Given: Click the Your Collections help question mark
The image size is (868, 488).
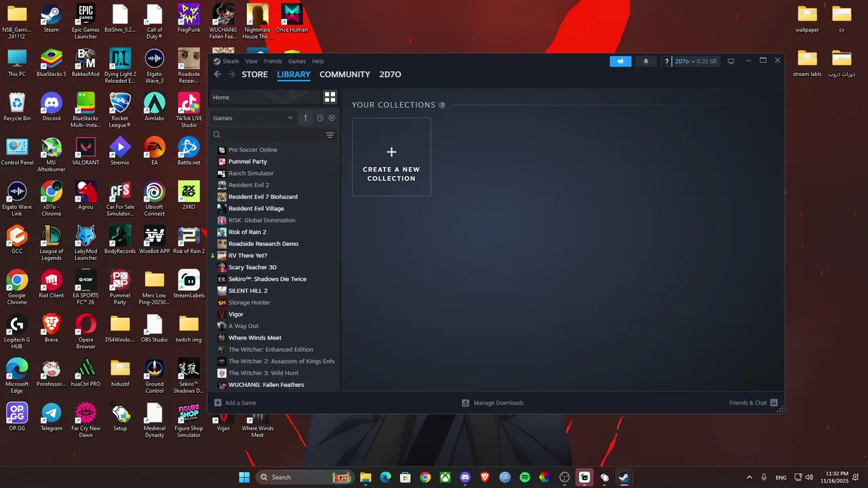Looking at the screenshot, I should coord(442,105).
